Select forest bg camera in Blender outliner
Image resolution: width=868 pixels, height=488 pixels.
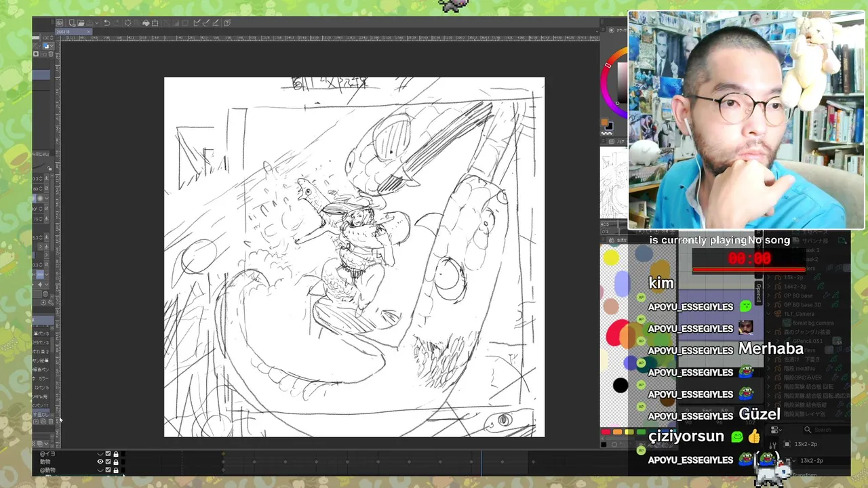click(813, 323)
